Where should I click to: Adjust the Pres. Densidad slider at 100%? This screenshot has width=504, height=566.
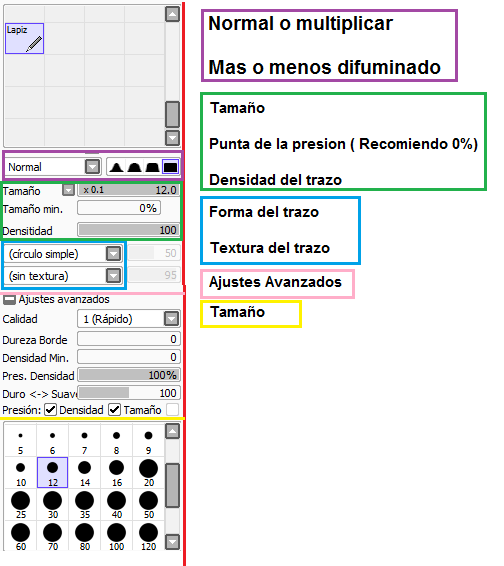tap(129, 375)
